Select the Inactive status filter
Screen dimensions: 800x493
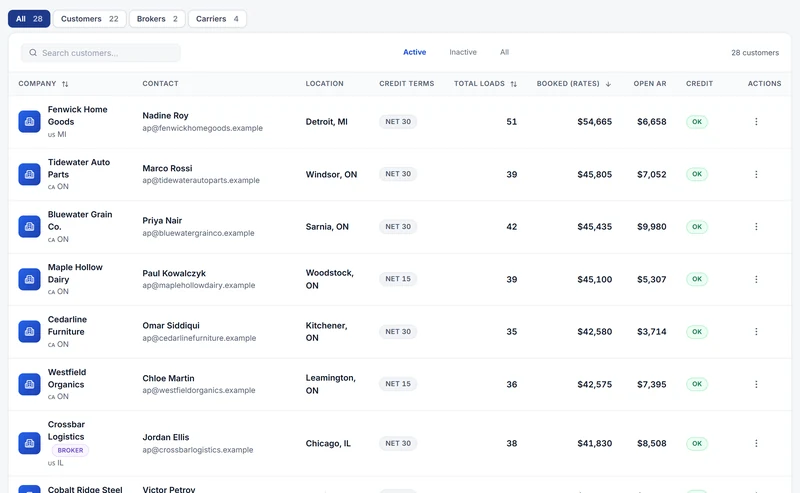(463, 52)
